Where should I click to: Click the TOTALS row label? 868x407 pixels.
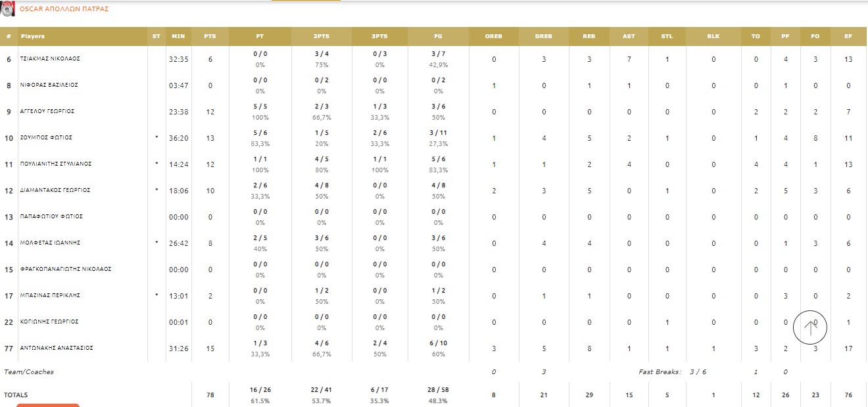[16, 395]
